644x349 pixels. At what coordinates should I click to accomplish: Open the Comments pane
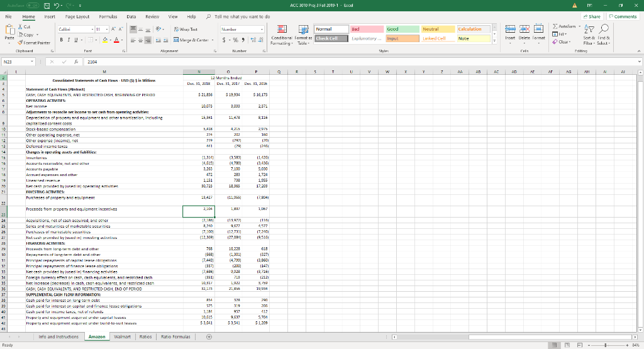click(623, 16)
